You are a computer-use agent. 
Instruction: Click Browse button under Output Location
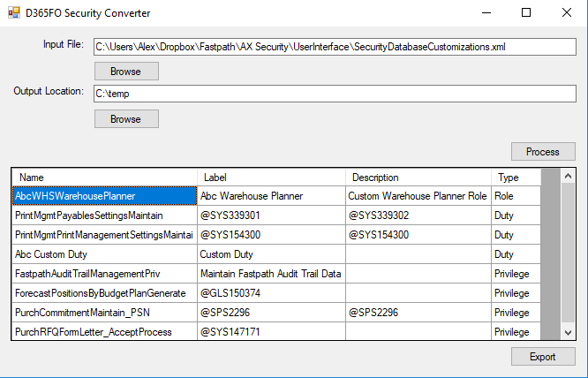tap(126, 119)
